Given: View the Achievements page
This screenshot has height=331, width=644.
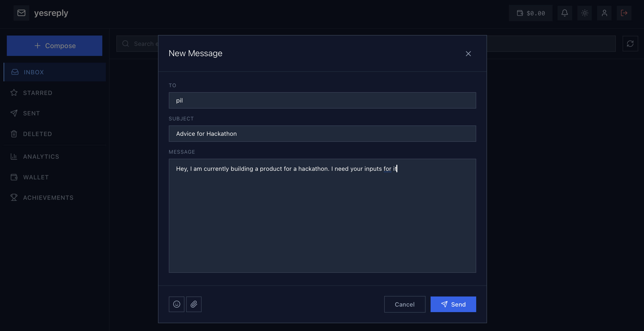Looking at the screenshot, I should 48,198.
